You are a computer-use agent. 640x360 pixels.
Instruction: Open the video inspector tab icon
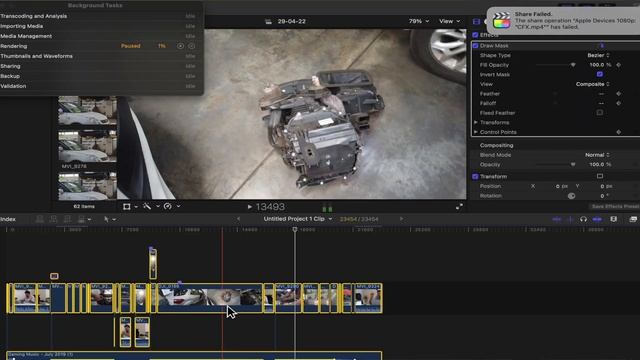click(x=476, y=21)
